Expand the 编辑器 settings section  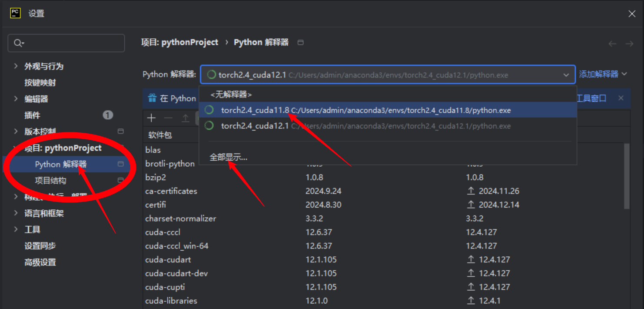pyautogui.click(x=16, y=99)
